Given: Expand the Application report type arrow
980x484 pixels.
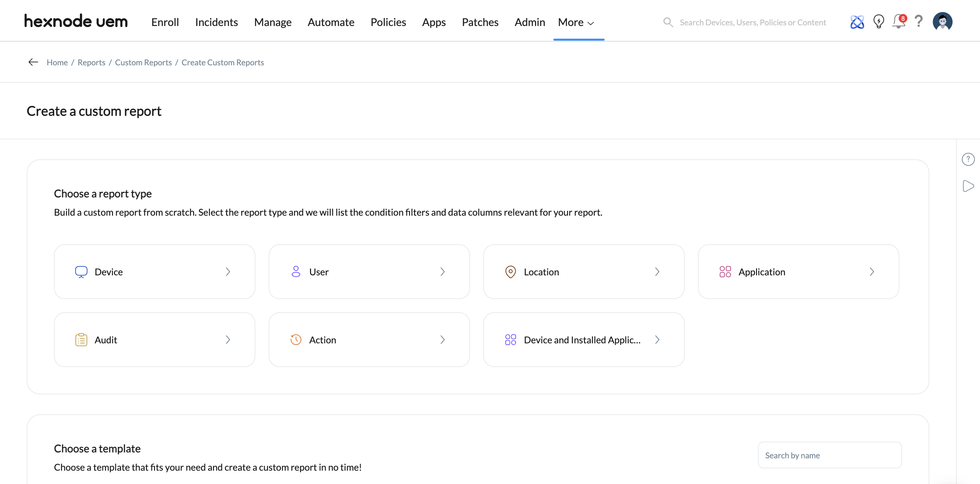Looking at the screenshot, I should pos(872,272).
